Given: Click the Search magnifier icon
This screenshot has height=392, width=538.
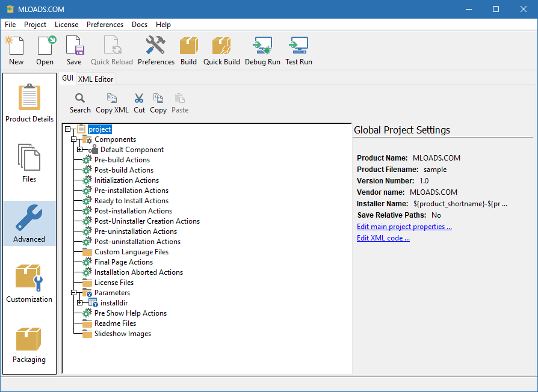Looking at the screenshot, I should click(x=80, y=99).
